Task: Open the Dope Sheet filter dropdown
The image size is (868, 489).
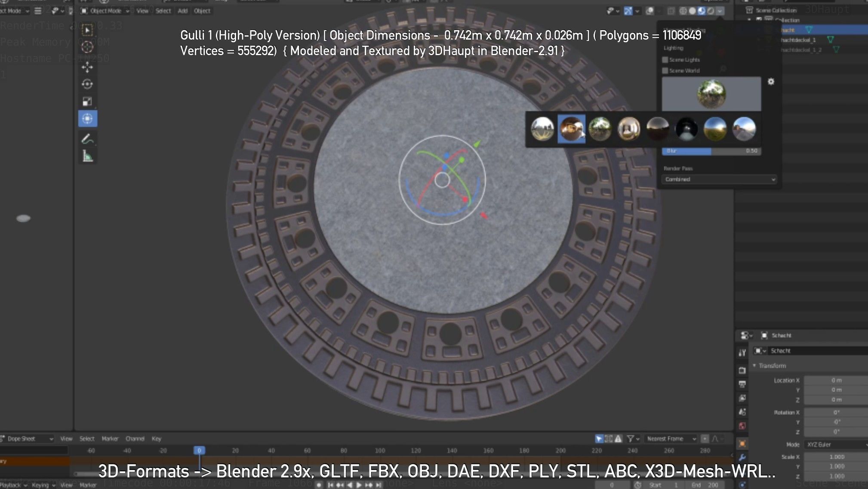Action: tap(633, 439)
